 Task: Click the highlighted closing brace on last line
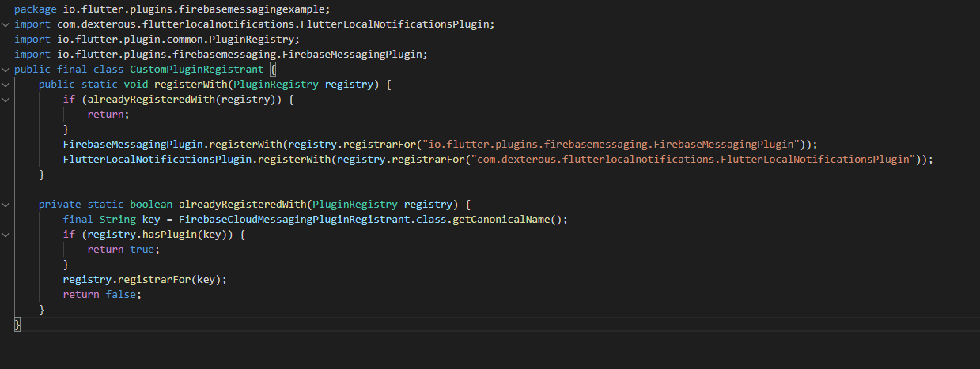17,325
